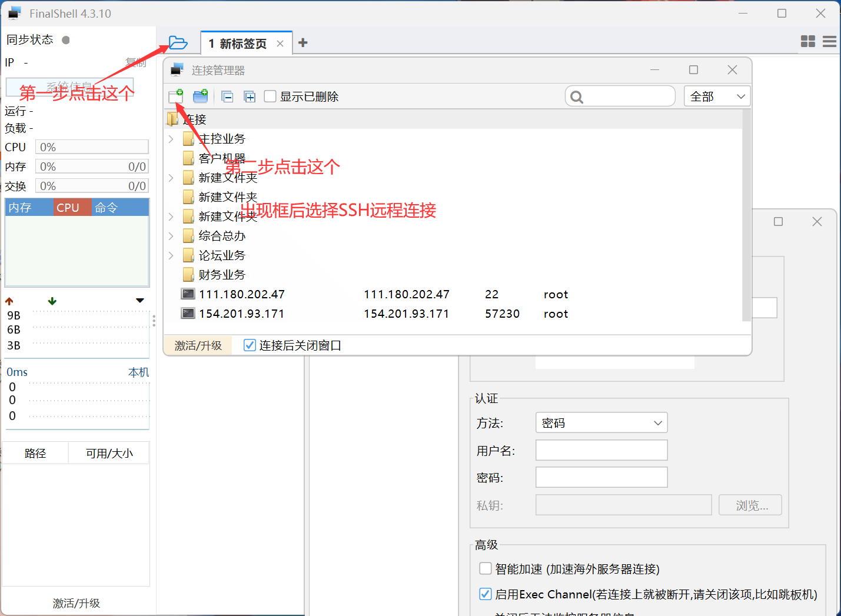Click the connection manager search field

coord(620,96)
